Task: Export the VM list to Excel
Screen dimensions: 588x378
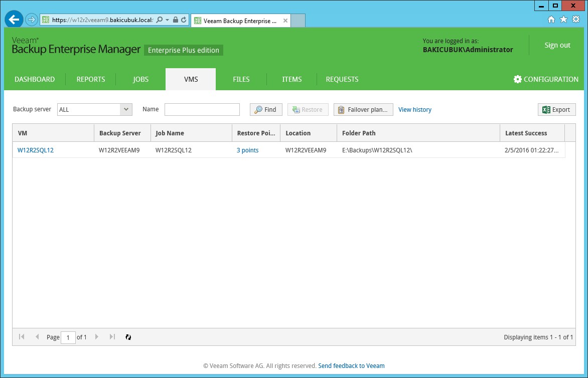Action: [x=557, y=109]
